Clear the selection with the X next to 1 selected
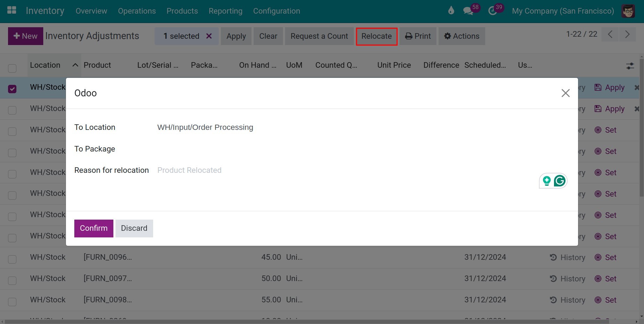Image resolution: width=644 pixels, height=324 pixels. [209, 36]
